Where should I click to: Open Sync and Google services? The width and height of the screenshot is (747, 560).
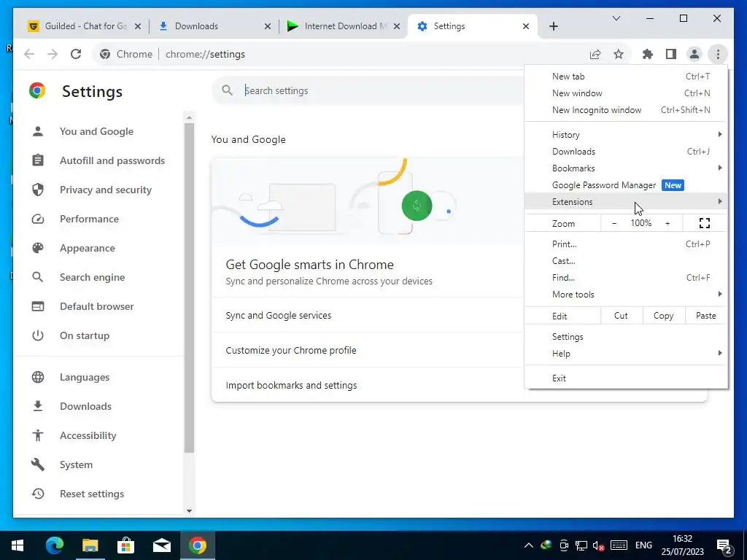368,315
